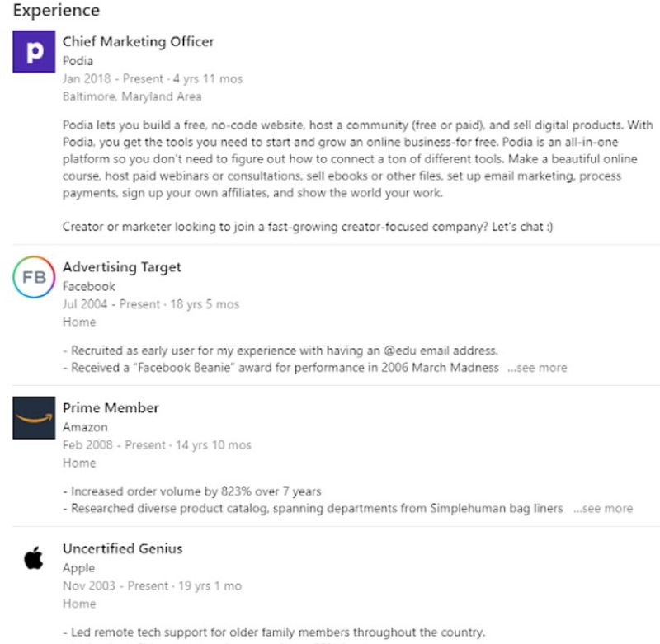Screen dimensions: 660x644
Task: Expand see more on Amazon entry
Action: point(602,509)
